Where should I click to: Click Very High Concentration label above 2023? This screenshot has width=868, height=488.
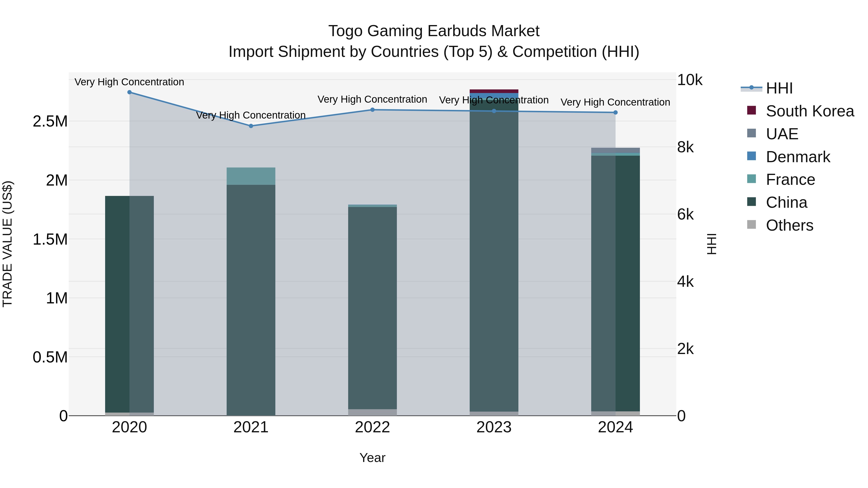[x=494, y=100]
